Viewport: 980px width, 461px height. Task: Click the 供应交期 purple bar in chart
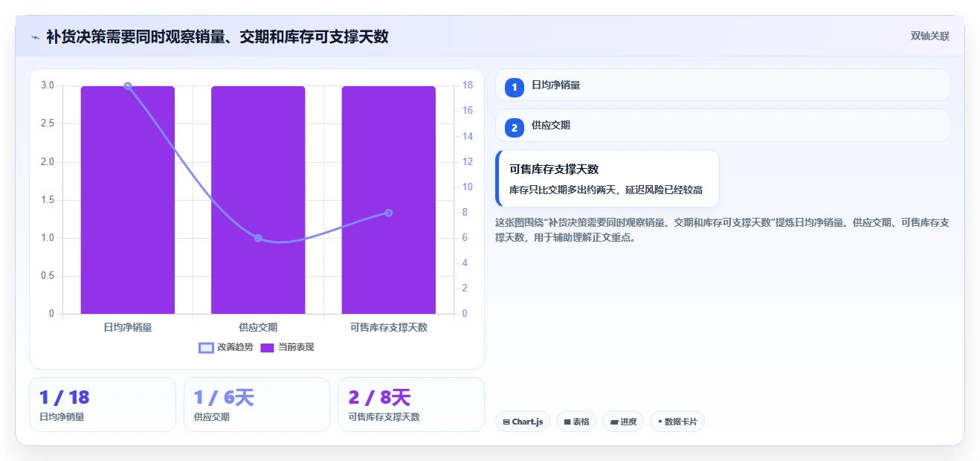click(258, 200)
